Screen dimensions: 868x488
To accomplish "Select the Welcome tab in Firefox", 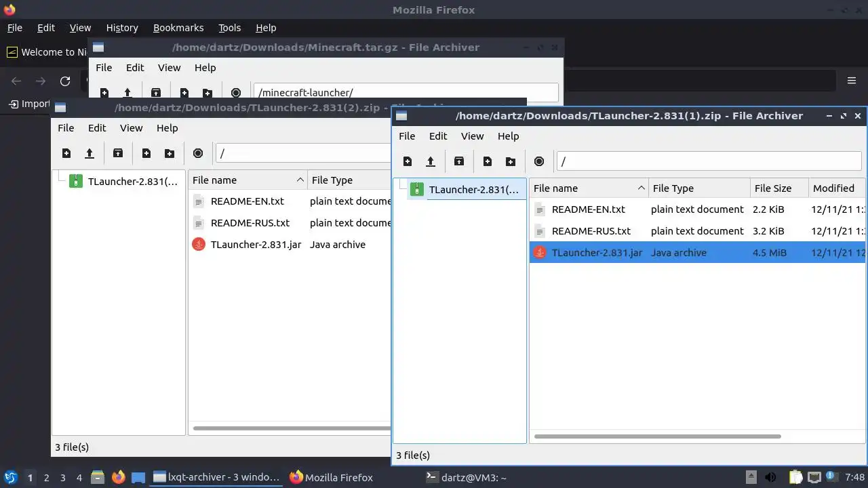I will point(46,52).
